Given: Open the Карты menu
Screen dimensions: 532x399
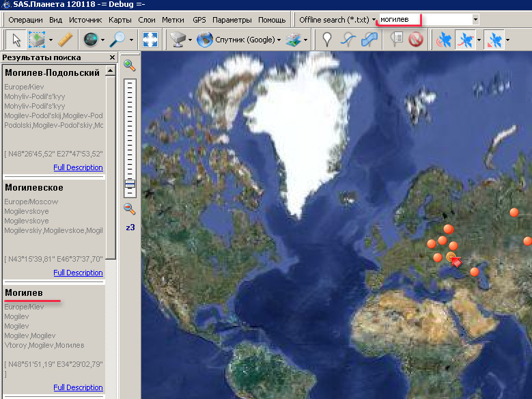Looking at the screenshot, I should point(120,20).
